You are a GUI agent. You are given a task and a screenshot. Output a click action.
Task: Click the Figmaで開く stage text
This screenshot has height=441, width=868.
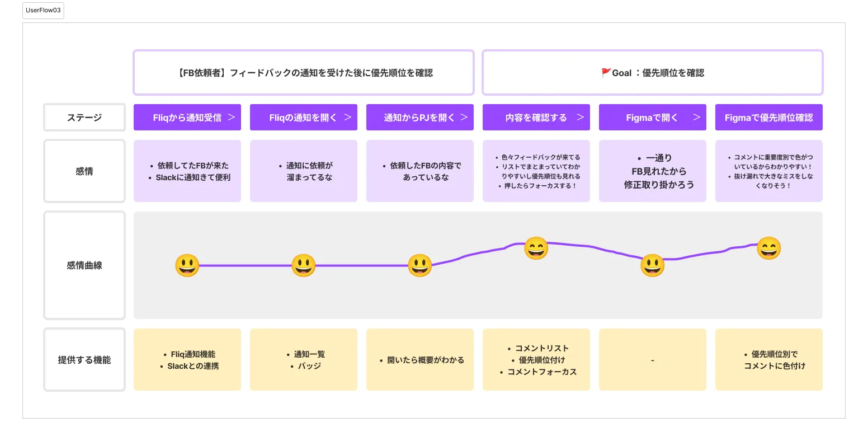(652, 118)
